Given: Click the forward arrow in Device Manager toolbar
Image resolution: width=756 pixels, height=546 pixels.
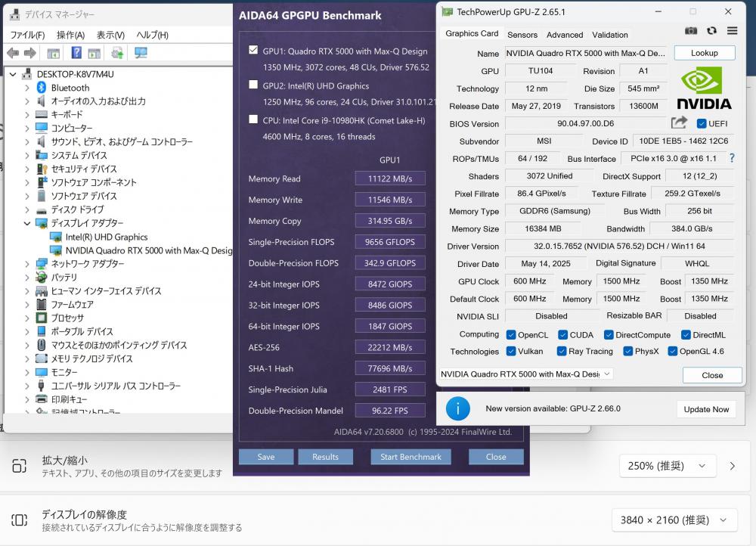Looking at the screenshot, I should [x=30, y=53].
